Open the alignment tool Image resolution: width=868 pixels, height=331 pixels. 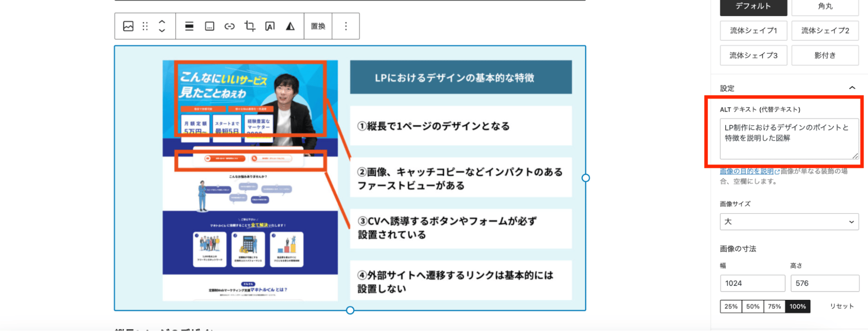tap(189, 26)
